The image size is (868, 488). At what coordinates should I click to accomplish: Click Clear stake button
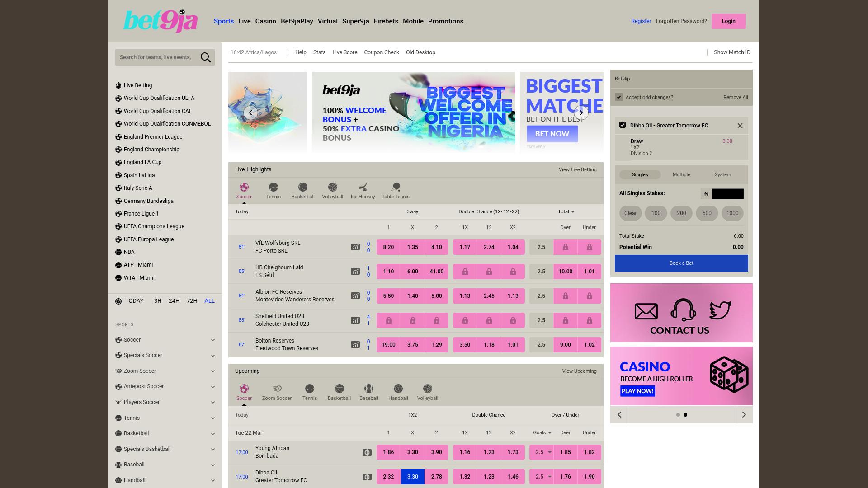click(631, 213)
